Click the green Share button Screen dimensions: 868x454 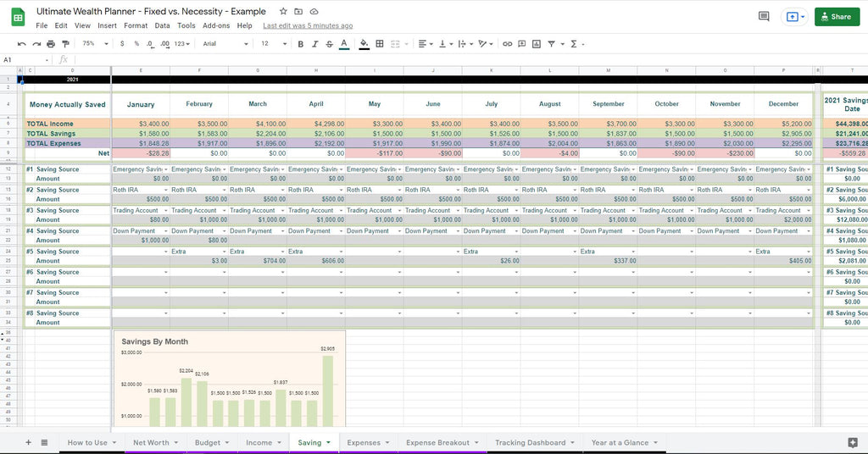(837, 17)
